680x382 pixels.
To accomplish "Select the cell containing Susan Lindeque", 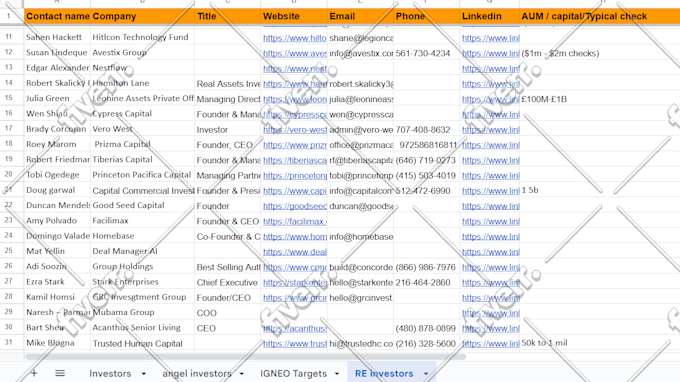I will [x=57, y=52].
